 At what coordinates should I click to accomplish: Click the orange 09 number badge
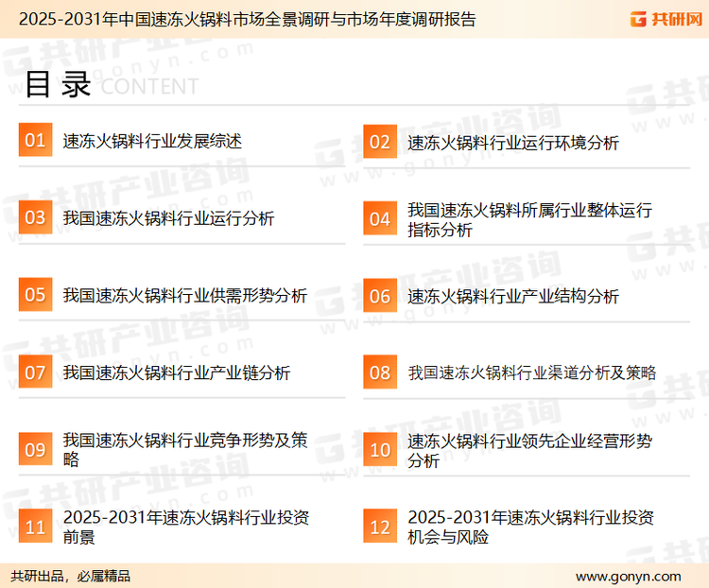(35, 449)
